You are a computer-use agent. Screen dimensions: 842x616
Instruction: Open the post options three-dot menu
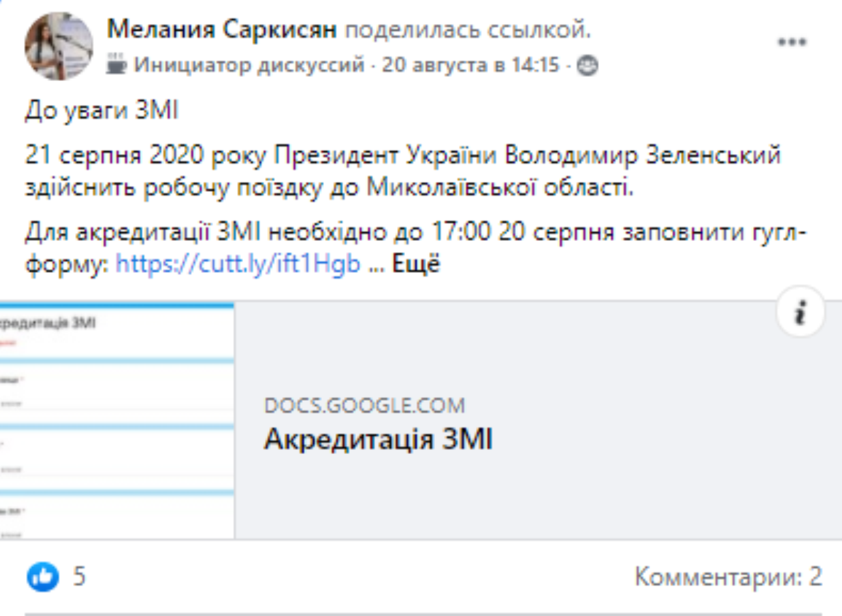792,42
